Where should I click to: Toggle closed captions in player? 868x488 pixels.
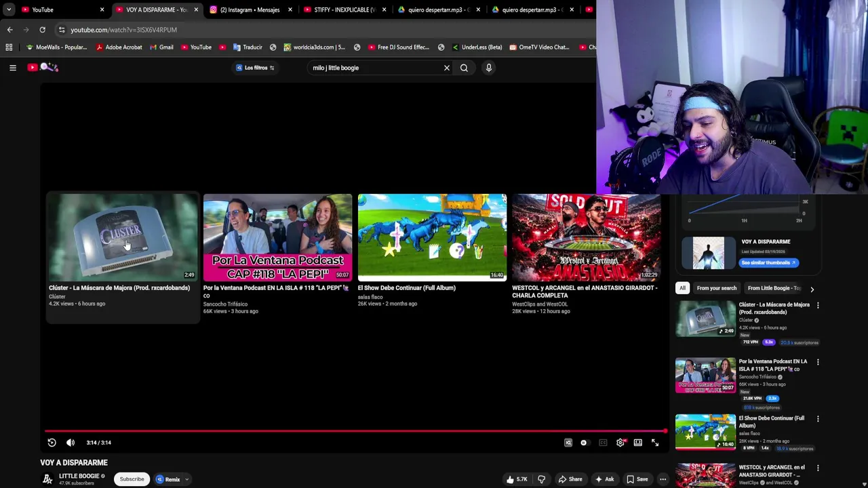point(603,443)
